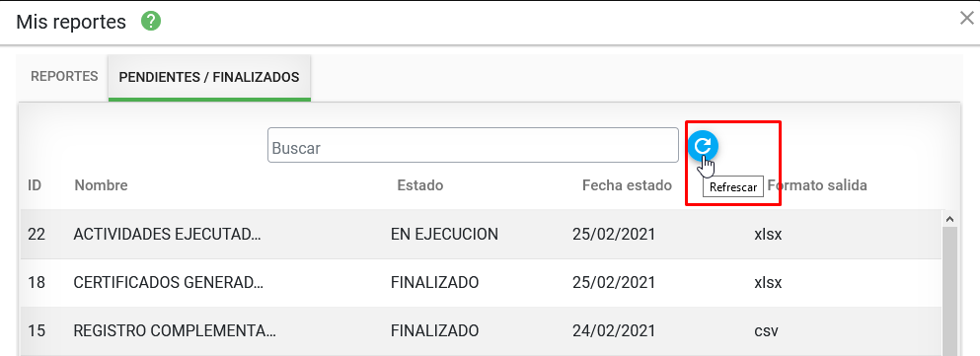Select the REGISTRO COMPLEMENTA... report row

[x=481, y=331]
